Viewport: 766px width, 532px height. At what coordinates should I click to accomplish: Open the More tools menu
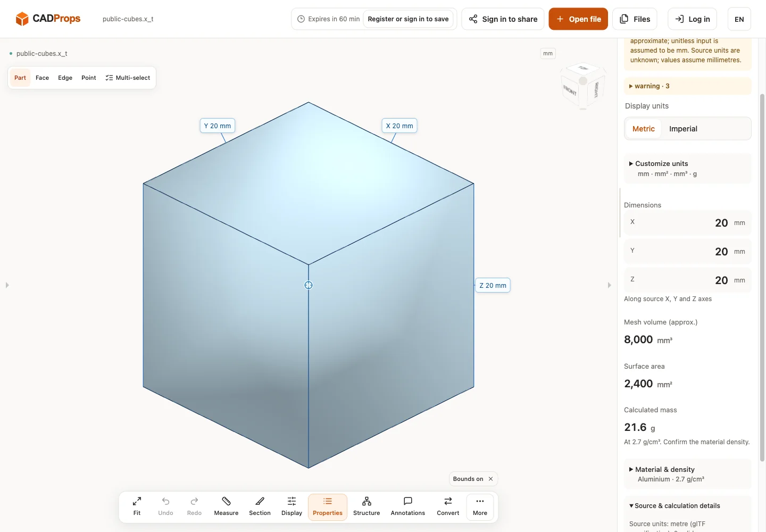480,506
